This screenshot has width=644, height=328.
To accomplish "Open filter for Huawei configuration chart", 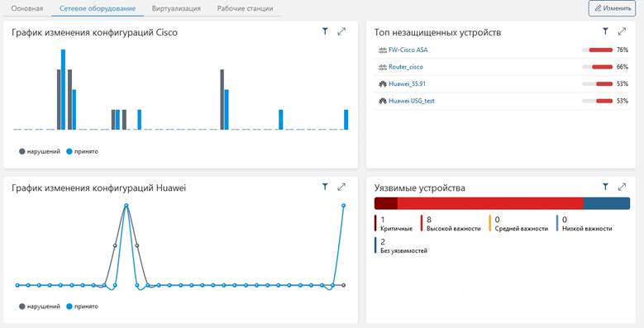I will 325,187.
